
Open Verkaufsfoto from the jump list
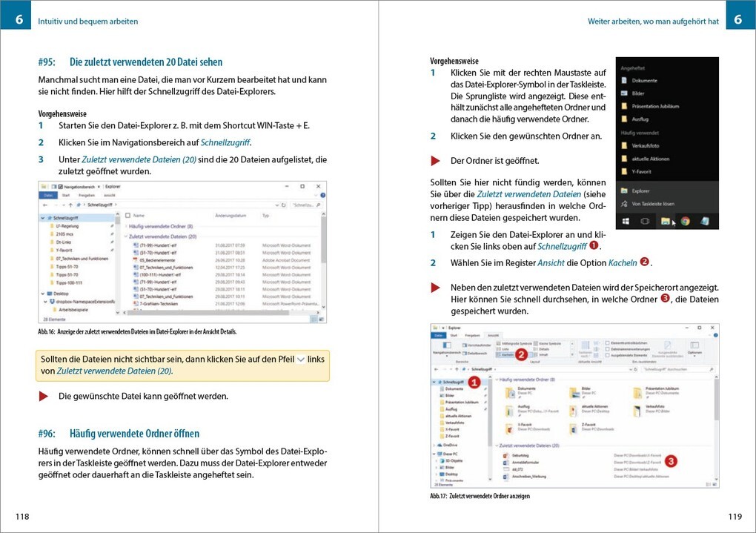[x=667, y=146]
